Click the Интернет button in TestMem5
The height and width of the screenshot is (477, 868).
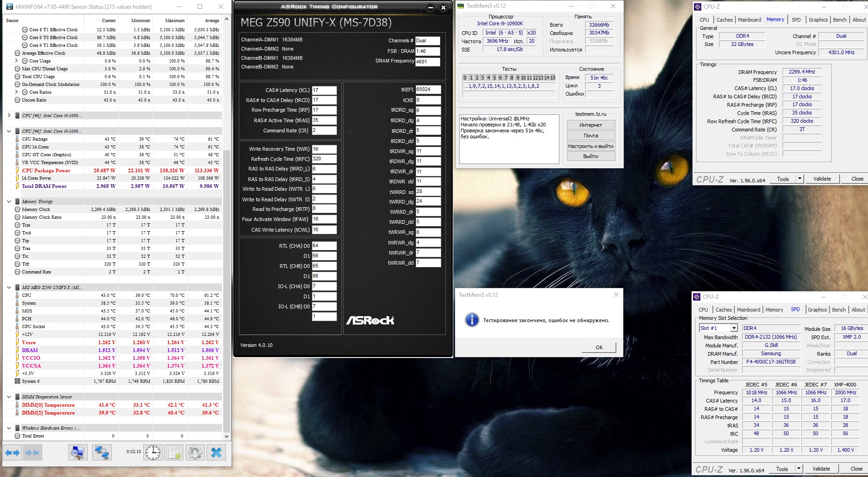click(591, 125)
